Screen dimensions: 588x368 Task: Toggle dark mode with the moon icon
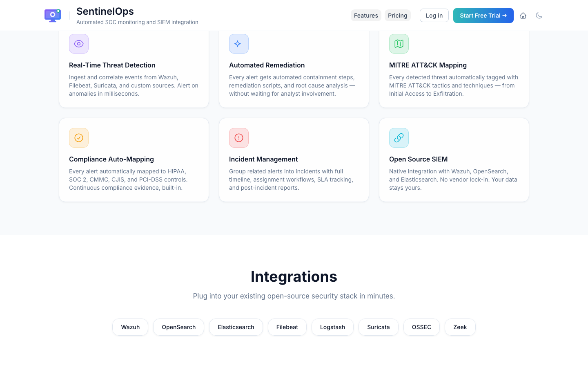pos(539,16)
